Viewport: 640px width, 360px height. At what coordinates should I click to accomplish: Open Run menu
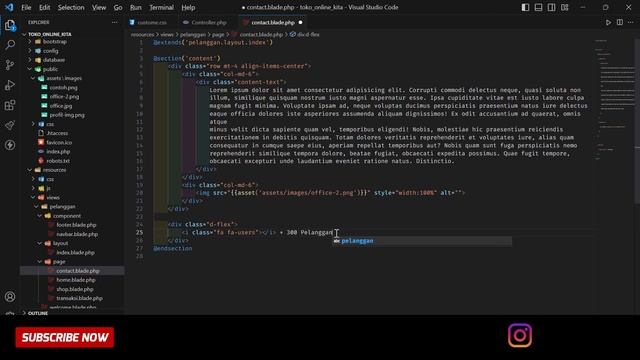coord(136,7)
